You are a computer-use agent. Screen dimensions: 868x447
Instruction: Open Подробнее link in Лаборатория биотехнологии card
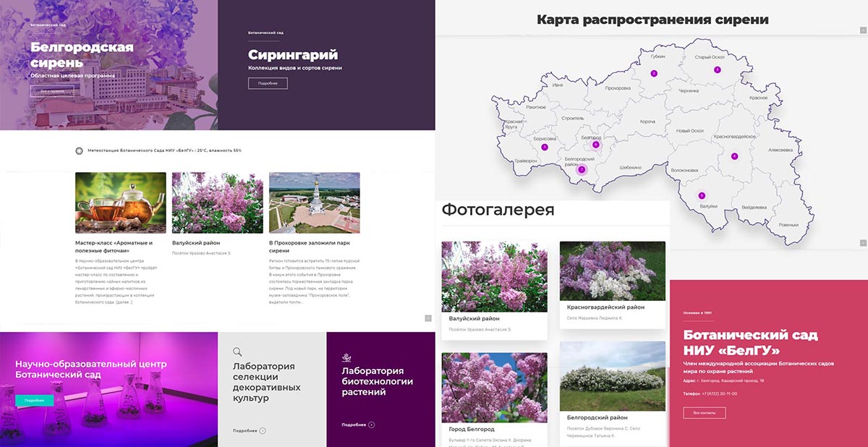point(358,425)
